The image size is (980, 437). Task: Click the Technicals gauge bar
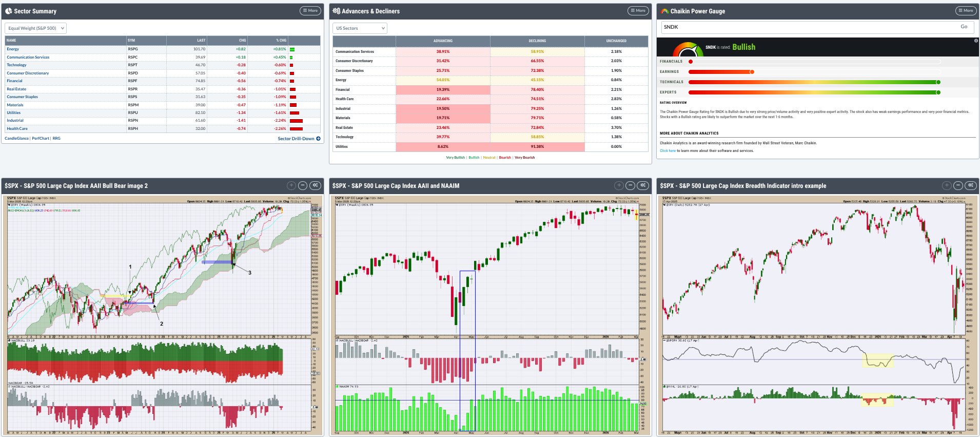coord(814,82)
